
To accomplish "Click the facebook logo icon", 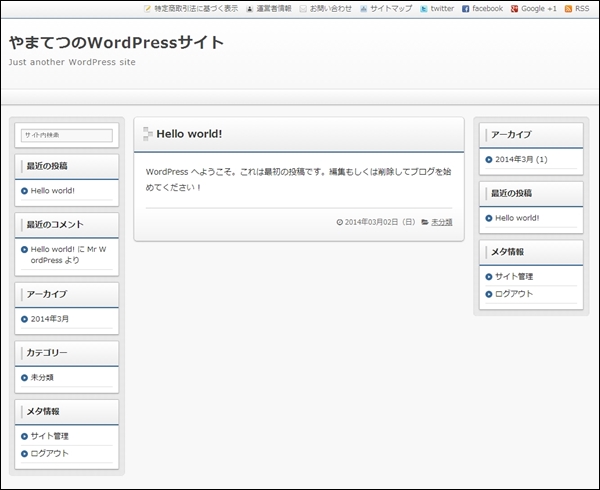I will pos(465,9).
